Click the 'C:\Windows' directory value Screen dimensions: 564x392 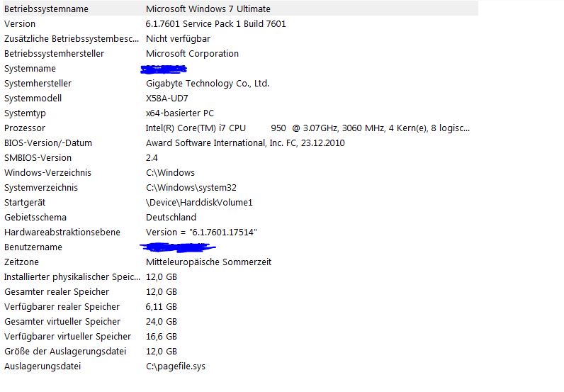[170, 173]
